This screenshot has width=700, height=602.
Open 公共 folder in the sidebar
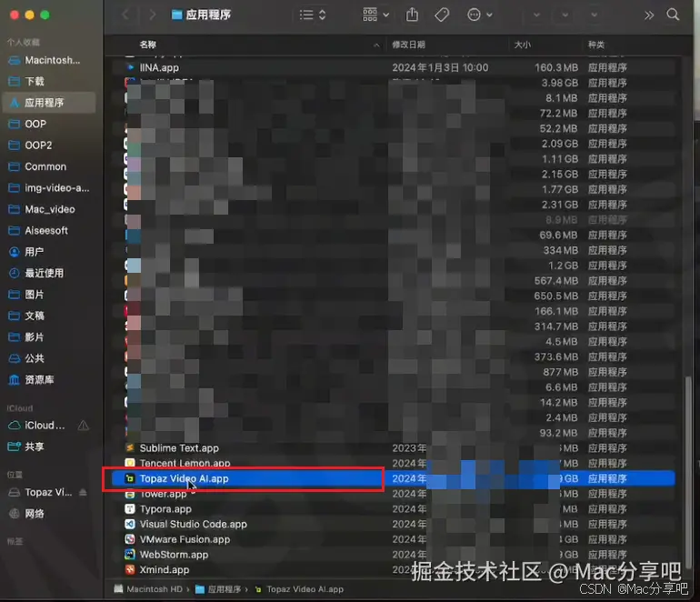pyautogui.click(x=49, y=358)
